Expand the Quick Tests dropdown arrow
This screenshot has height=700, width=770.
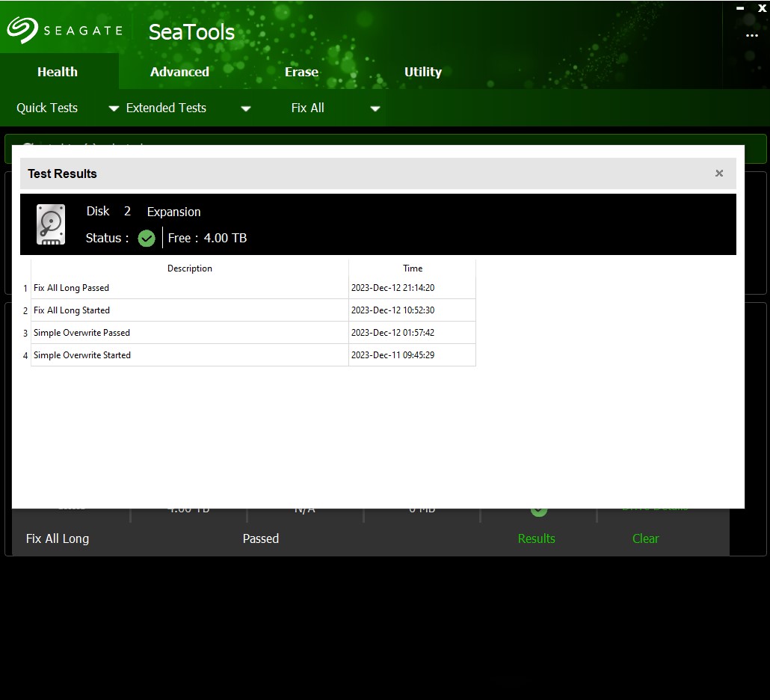(114, 108)
